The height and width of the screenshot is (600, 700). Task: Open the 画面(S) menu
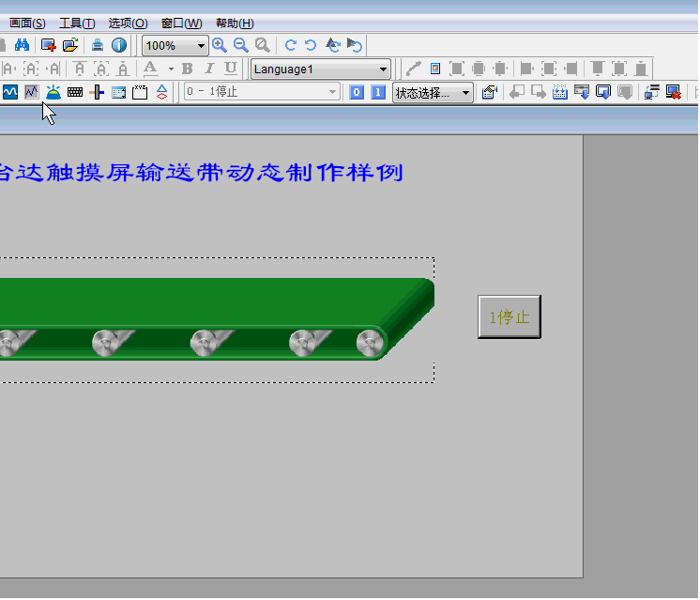(27, 23)
